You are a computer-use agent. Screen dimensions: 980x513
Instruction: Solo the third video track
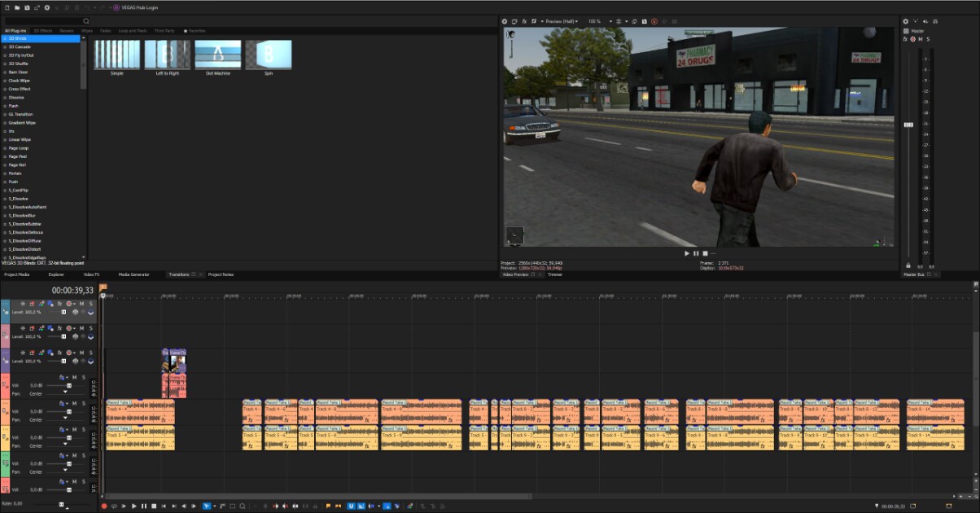(x=90, y=353)
